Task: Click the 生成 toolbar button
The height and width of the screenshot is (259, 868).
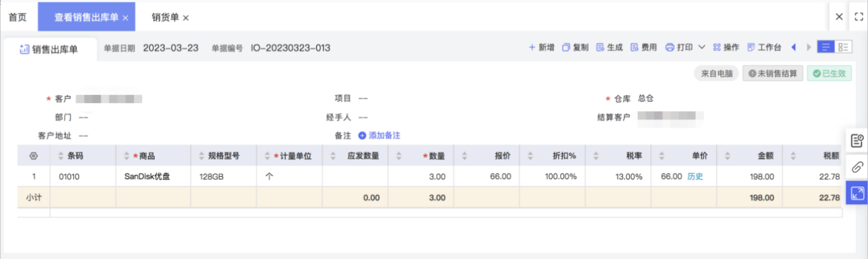Action: (x=609, y=47)
